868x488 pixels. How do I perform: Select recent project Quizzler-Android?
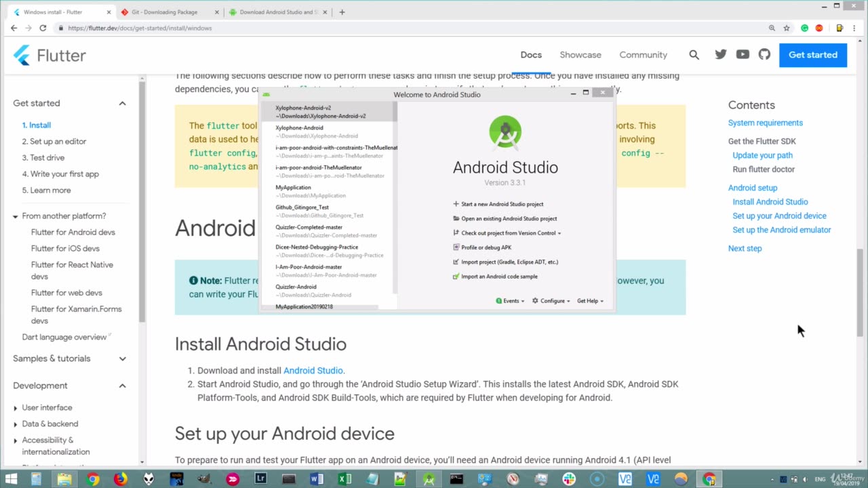point(327,291)
